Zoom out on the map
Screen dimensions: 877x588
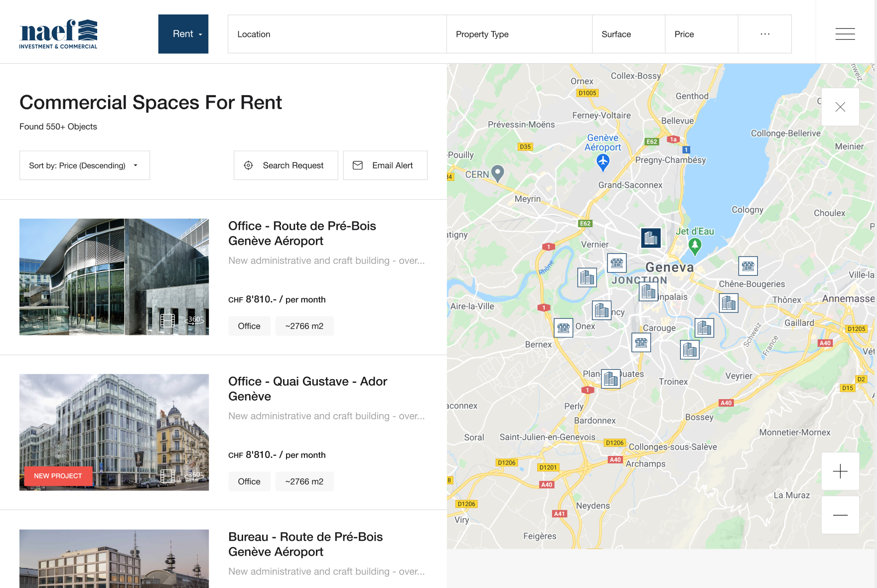[x=840, y=515]
